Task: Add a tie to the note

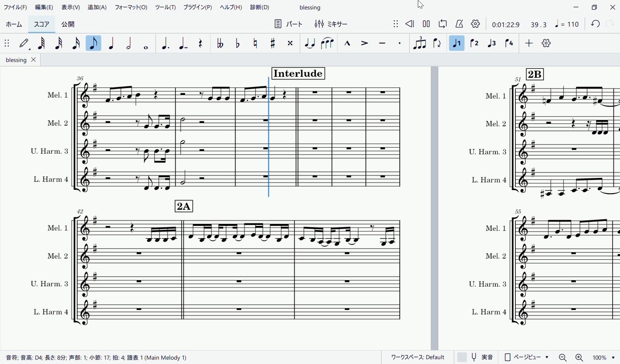Action: point(309,43)
